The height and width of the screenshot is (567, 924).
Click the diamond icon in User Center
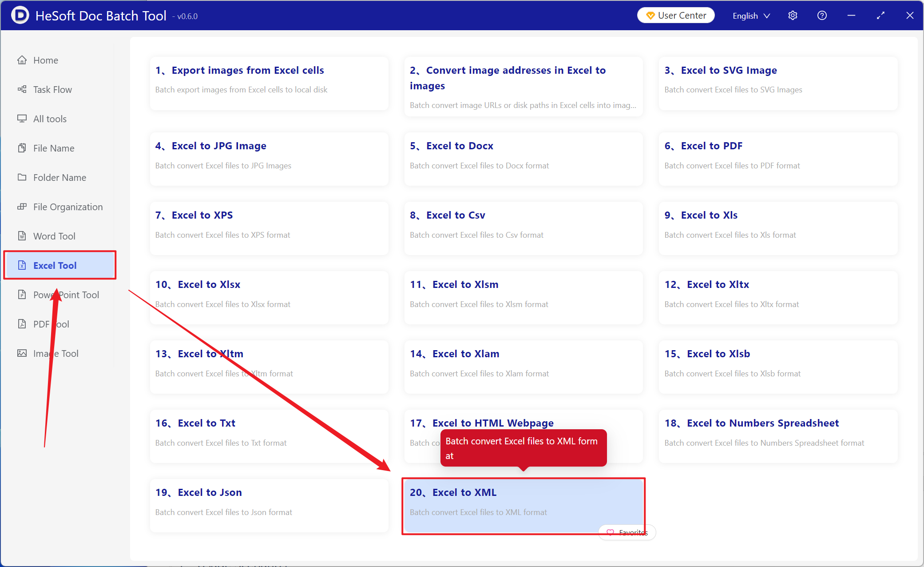point(650,16)
